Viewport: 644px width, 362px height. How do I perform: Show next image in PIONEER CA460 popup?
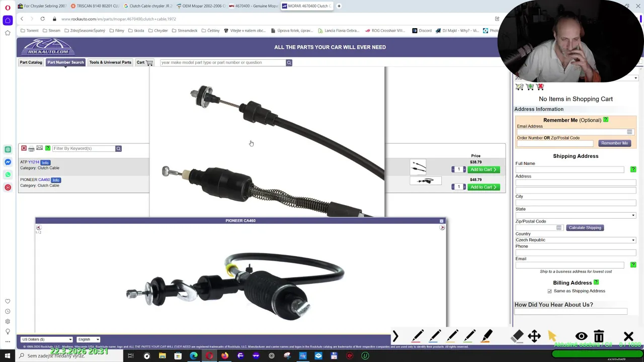[x=442, y=228]
